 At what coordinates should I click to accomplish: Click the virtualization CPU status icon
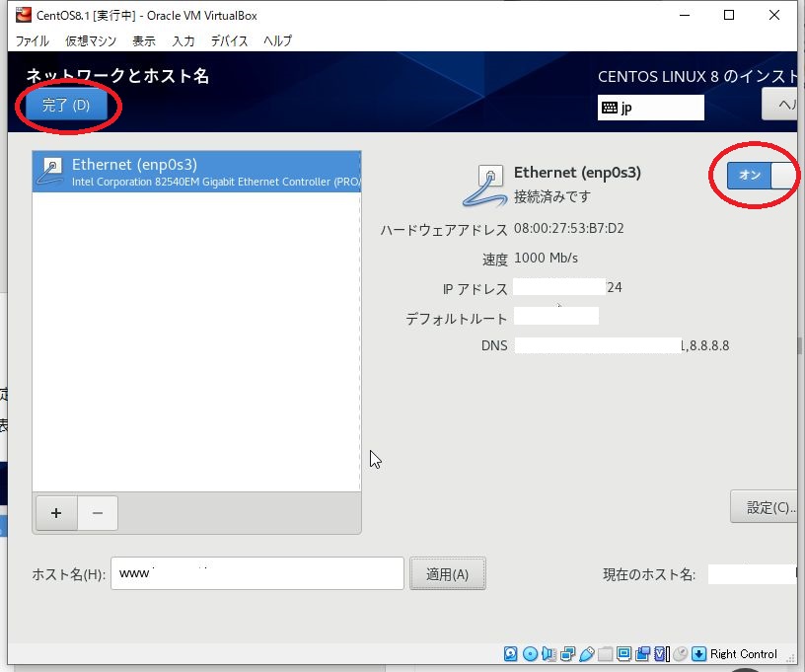coord(661,653)
